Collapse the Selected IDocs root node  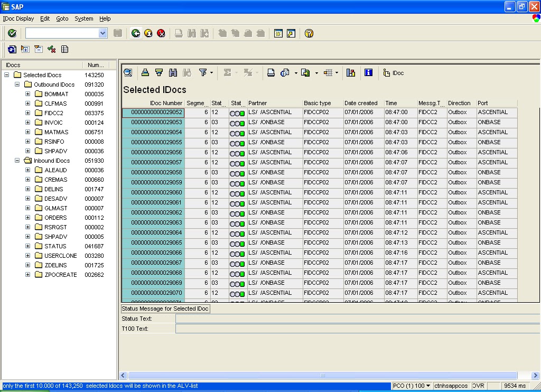(x=6, y=74)
